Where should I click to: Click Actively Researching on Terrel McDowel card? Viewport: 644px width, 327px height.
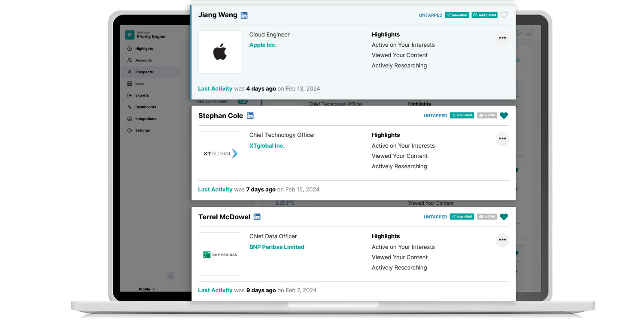(399, 268)
